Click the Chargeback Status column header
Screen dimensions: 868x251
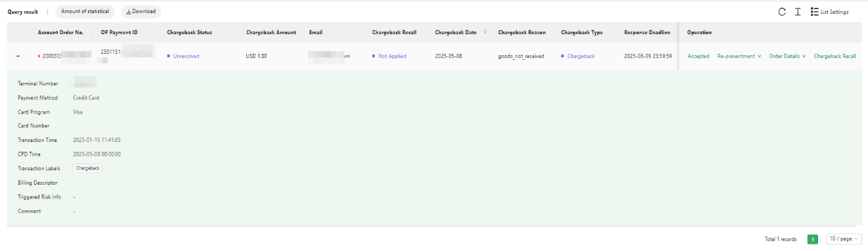pos(190,32)
